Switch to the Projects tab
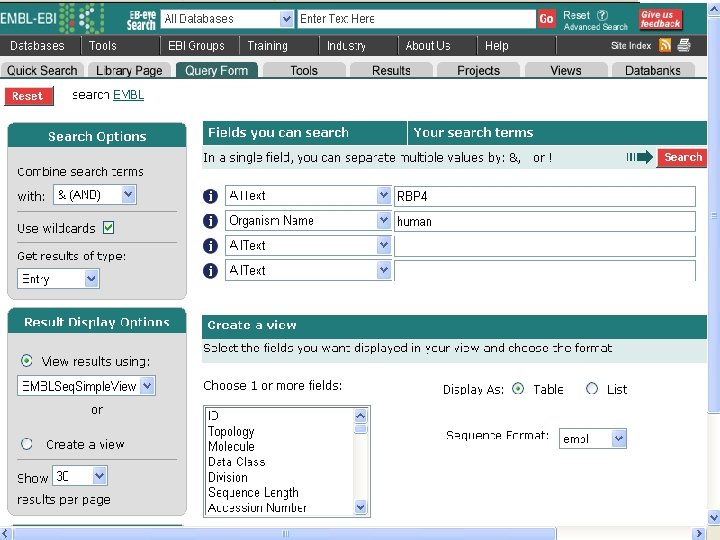 click(x=478, y=70)
